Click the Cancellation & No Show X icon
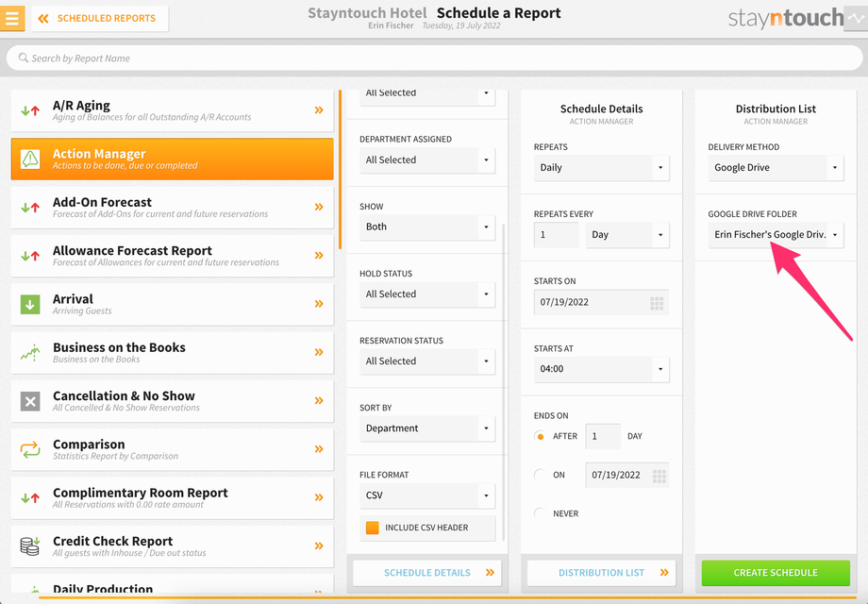The width and height of the screenshot is (868, 604). pos(30,401)
